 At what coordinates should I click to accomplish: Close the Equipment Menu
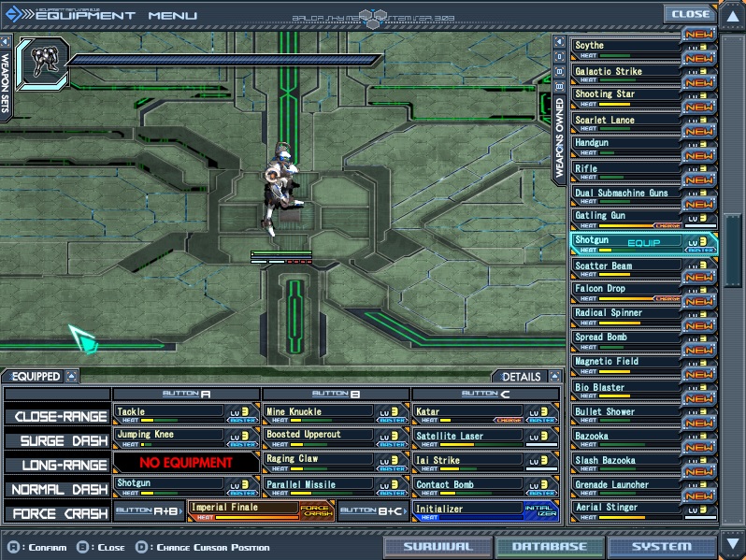coord(690,14)
